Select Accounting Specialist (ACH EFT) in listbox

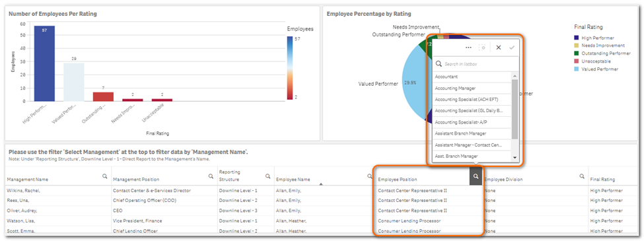click(x=472, y=99)
